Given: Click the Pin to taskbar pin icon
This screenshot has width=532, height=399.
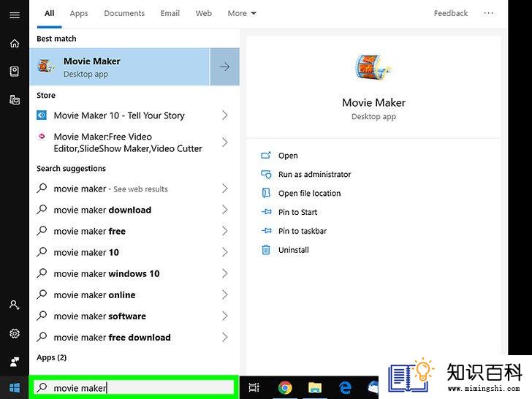Looking at the screenshot, I should [266, 231].
